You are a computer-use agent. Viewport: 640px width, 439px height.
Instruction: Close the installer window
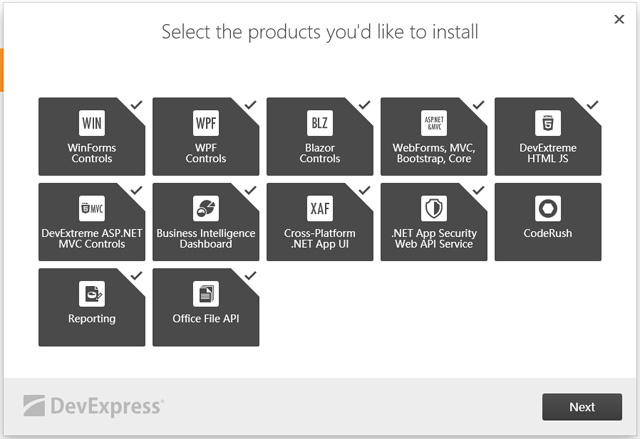point(619,18)
